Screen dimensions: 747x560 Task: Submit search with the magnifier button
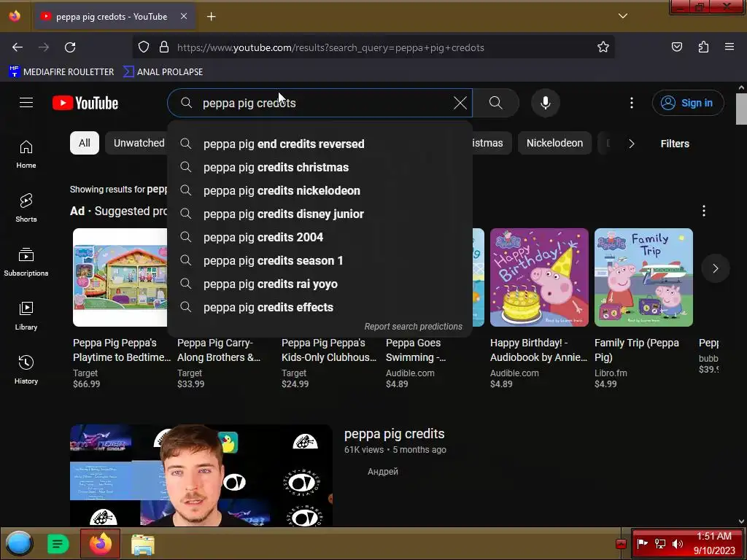[x=496, y=103]
